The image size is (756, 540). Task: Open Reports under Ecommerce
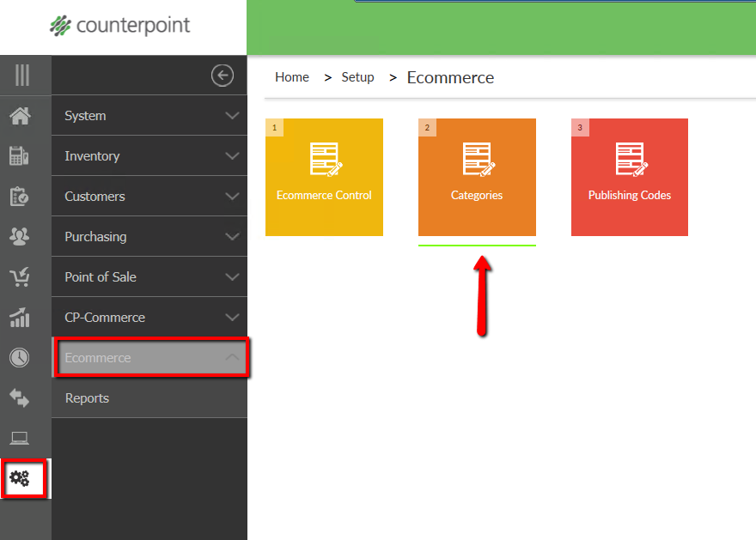point(149,397)
